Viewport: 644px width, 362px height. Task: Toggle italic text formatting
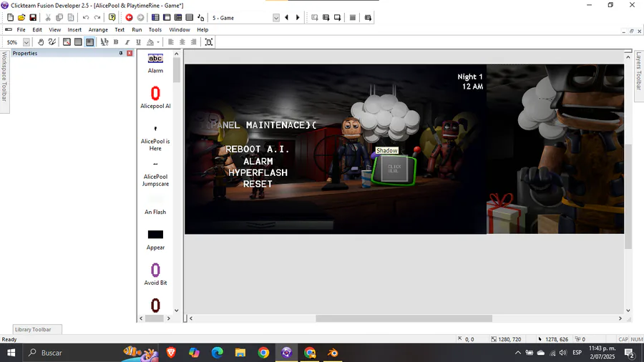coord(127,42)
